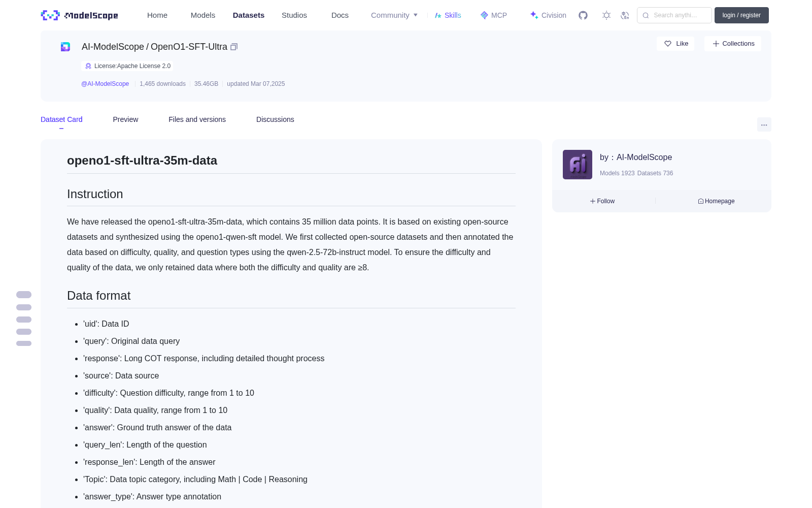Click AI-ModelScope in dataset breadcrumb
Viewport: 812px width, 508px height.
point(113,47)
